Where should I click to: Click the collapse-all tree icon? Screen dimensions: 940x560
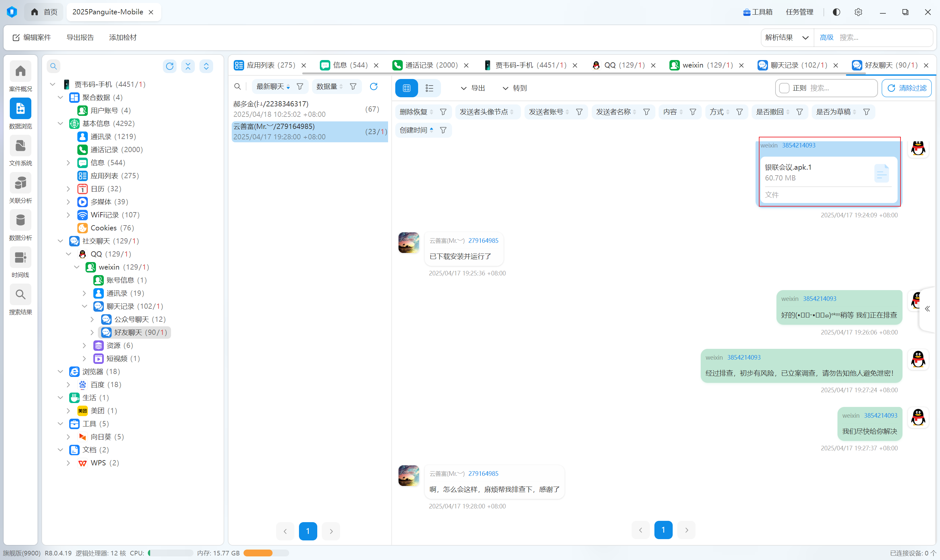click(188, 67)
